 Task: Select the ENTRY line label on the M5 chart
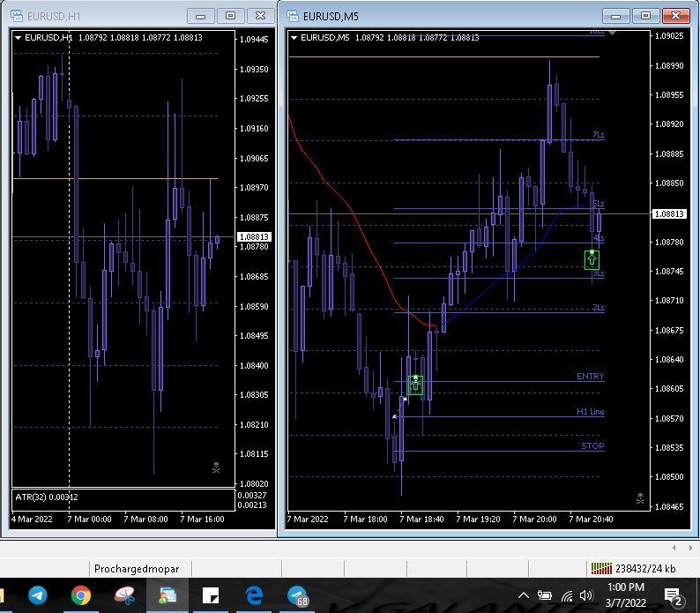[x=590, y=377]
